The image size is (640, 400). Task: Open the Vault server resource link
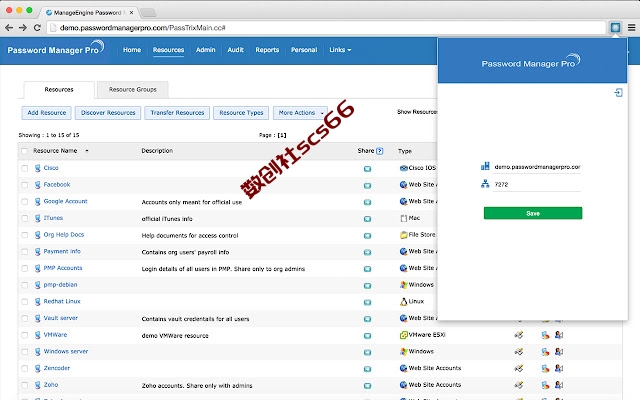(60, 318)
